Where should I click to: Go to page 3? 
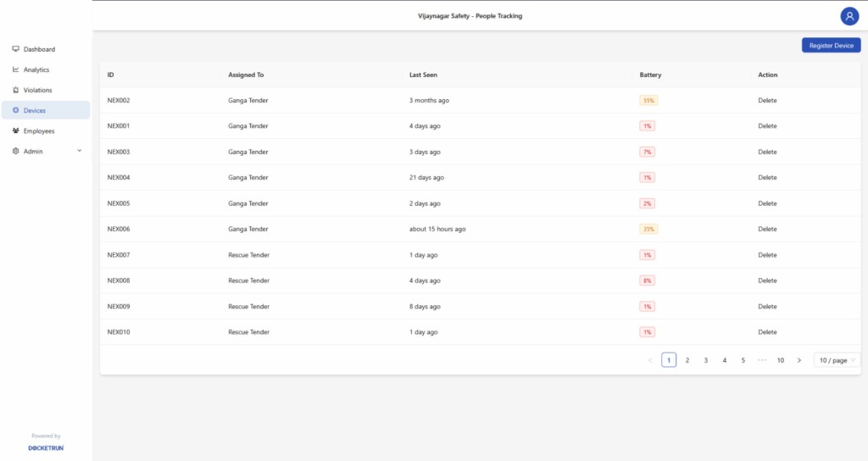[705, 360]
